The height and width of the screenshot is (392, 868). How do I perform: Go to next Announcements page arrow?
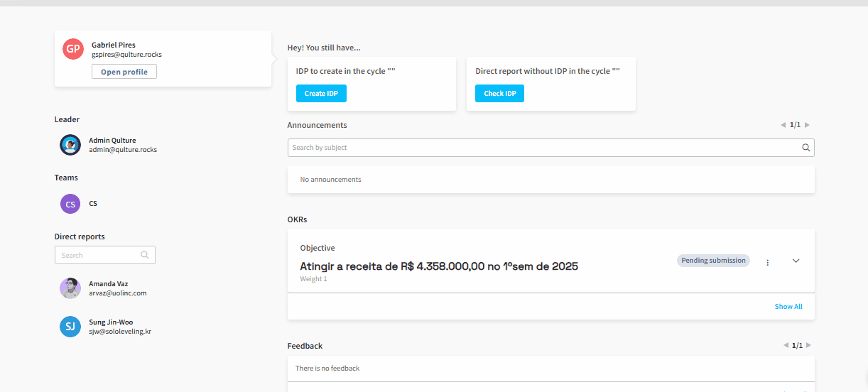coord(807,125)
